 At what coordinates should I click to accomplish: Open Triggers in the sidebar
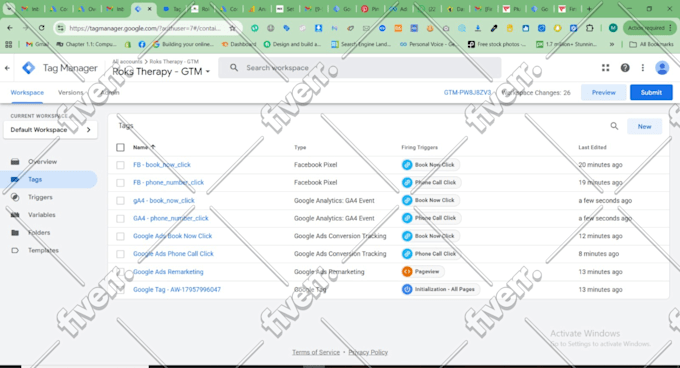(x=40, y=197)
